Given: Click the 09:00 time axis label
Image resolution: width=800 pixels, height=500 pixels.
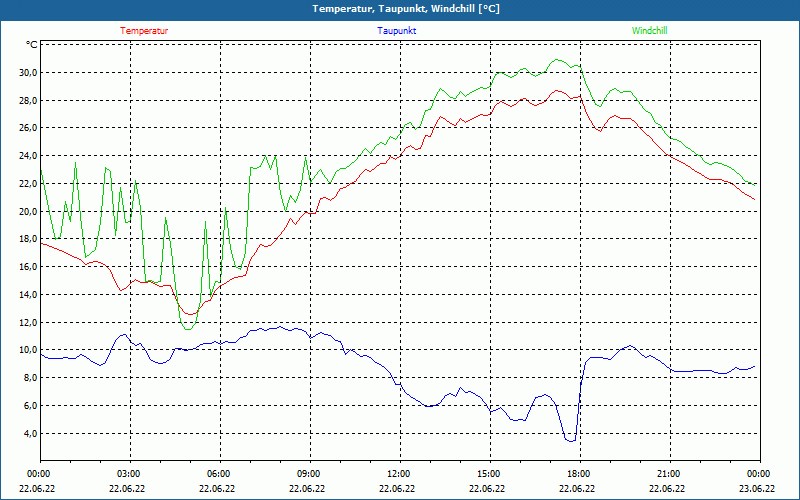Looking at the screenshot, I should pyautogui.click(x=307, y=473).
